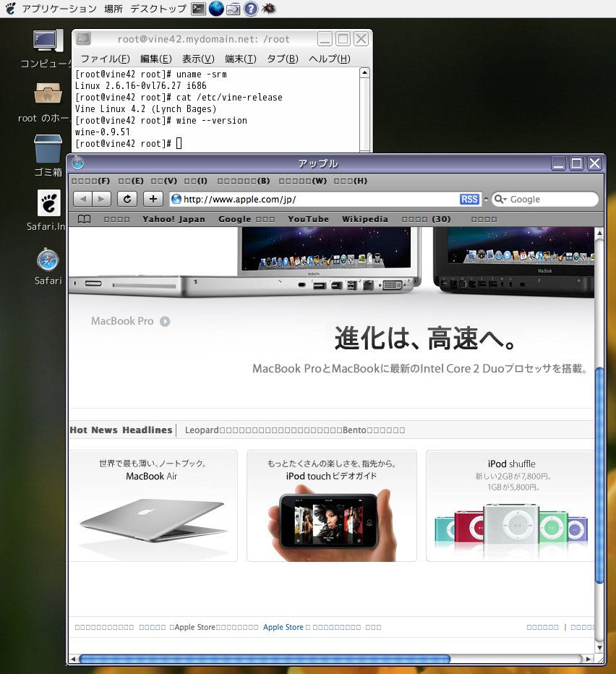Click the terminal line 'Vine Linux 4.2 (Lynch Bages)'
This screenshot has width=616, height=674.
[x=146, y=108]
